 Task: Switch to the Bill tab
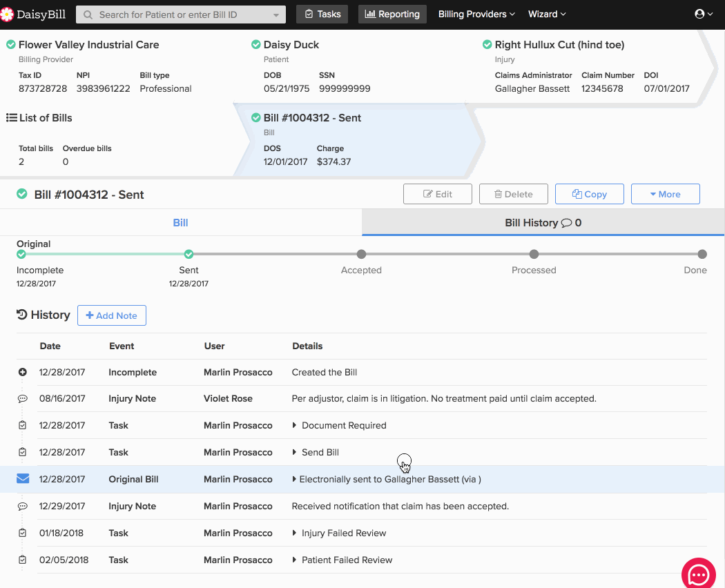pos(180,223)
